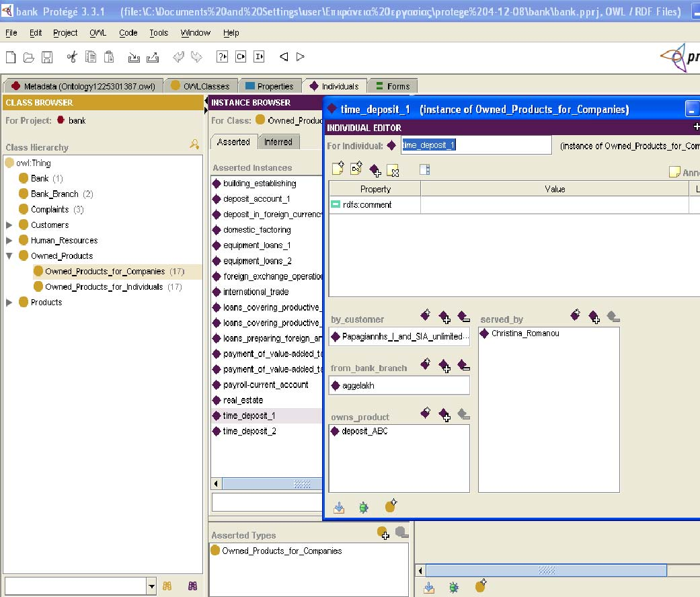Viewport: 700px width, 597px height.
Task: Click the instance browser horizontal scrollbar thumb
Action: [x=272, y=483]
